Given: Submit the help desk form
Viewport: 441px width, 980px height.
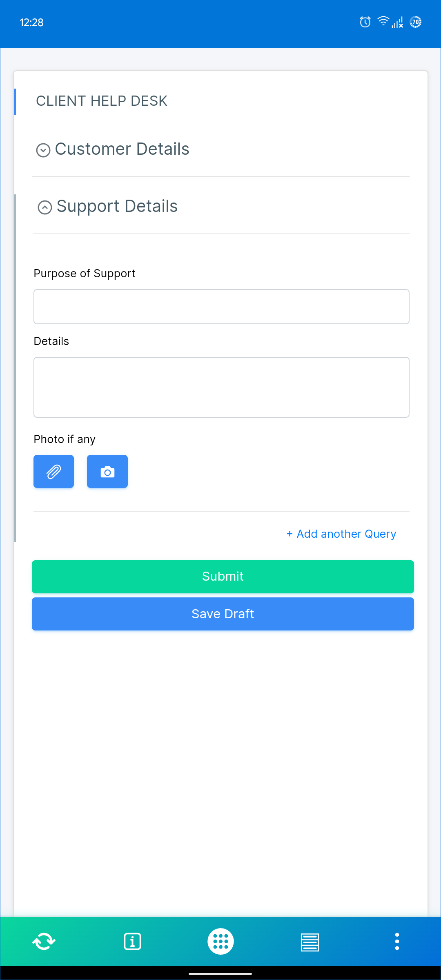Looking at the screenshot, I should tap(223, 576).
